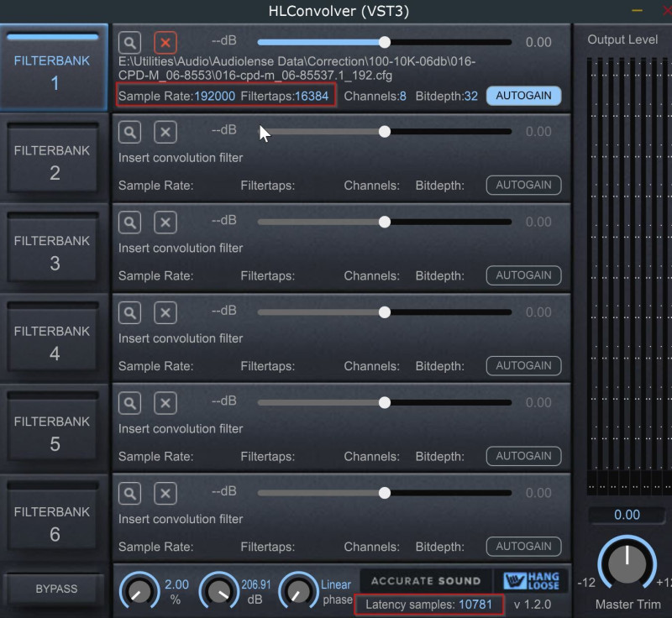Click Bitdepth value 32

[x=471, y=96]
